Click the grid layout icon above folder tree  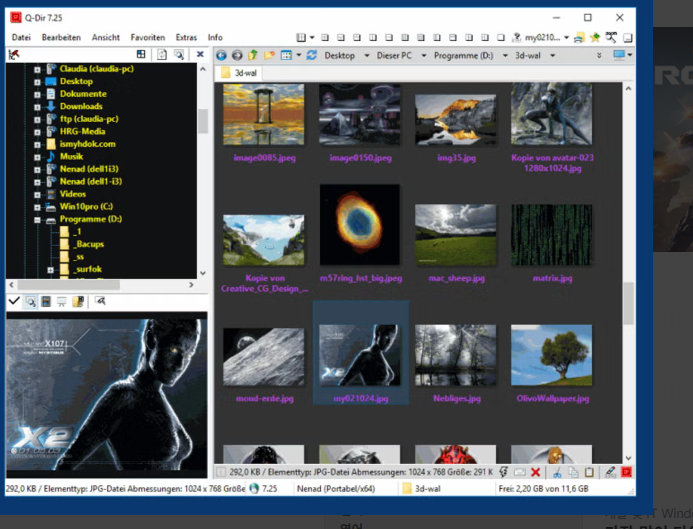pos(141,54)
